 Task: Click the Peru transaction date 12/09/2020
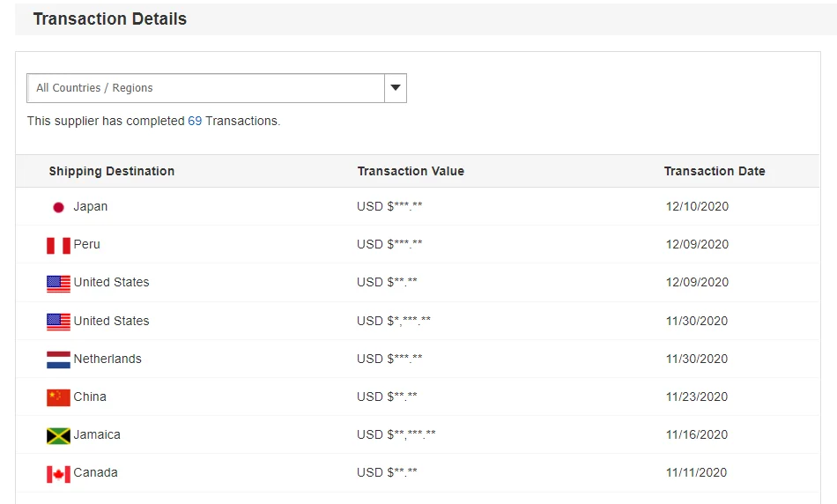coord(698,244)
